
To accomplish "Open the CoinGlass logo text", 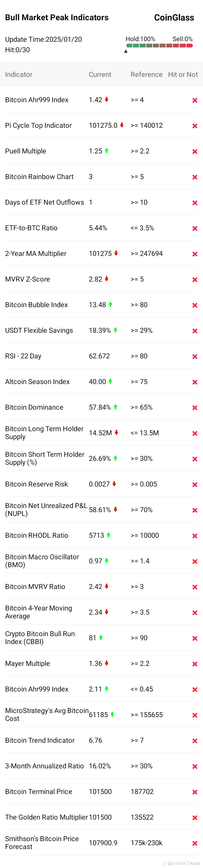I will click(x=174, y=17).
